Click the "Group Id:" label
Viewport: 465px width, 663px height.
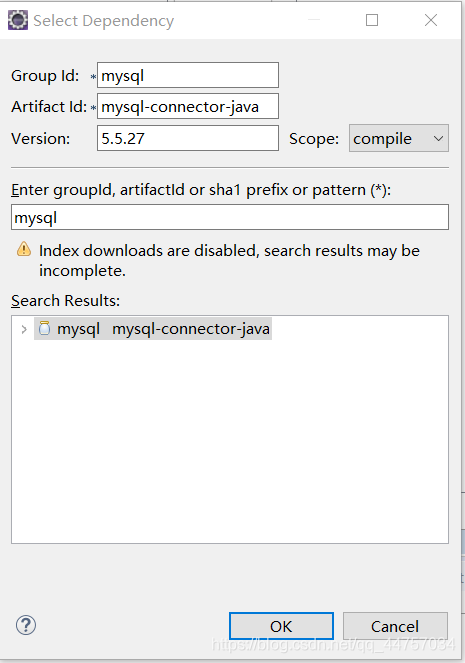click(x=45, y=76)
